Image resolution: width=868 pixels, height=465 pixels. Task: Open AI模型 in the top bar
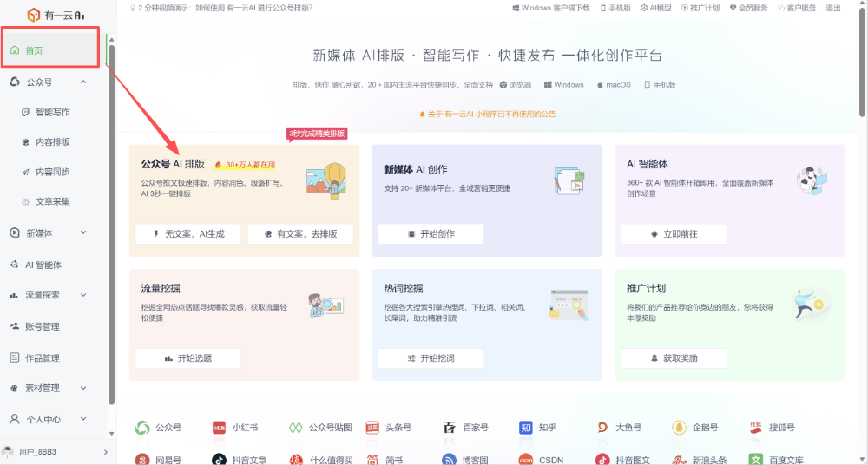pos(656,8)
